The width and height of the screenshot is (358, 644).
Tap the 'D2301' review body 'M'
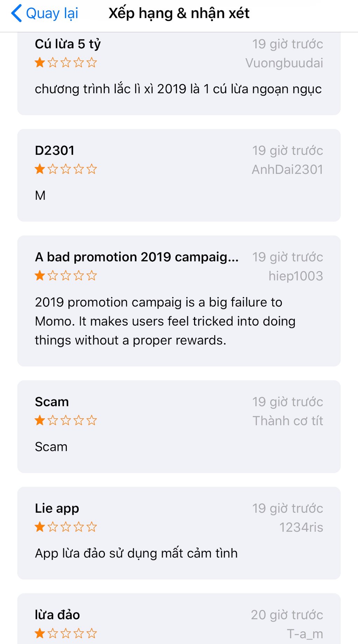click(40, 196)
